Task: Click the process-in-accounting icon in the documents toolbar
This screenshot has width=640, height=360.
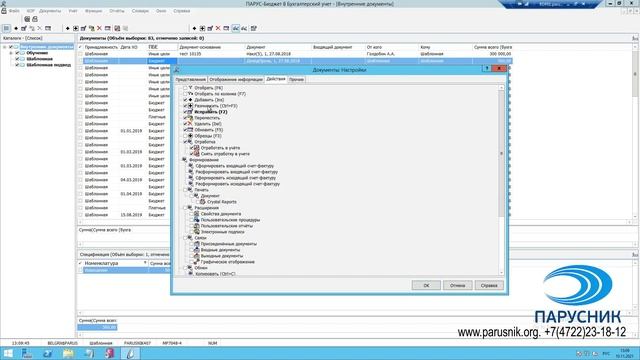Action: click(117, 28)
